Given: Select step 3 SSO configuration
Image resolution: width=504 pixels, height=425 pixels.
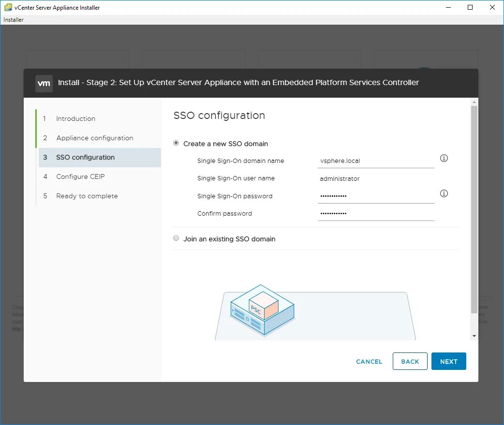Looking at the screenshot, I should click(100, 158).
